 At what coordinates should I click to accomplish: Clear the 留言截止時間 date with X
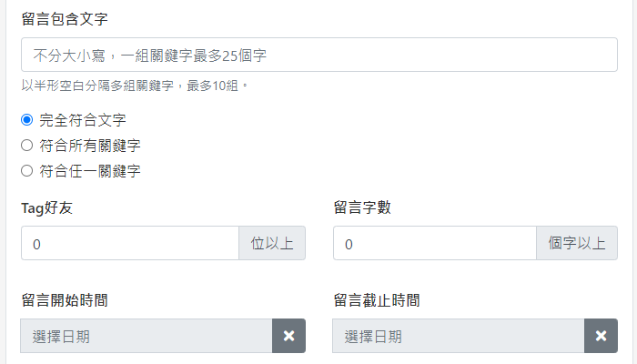click(x=601, y=336)
